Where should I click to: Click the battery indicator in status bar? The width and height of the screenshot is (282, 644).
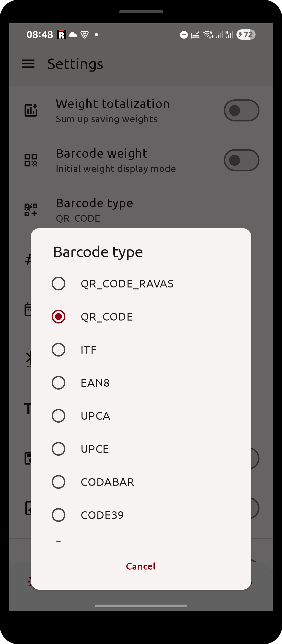(246, 35)
